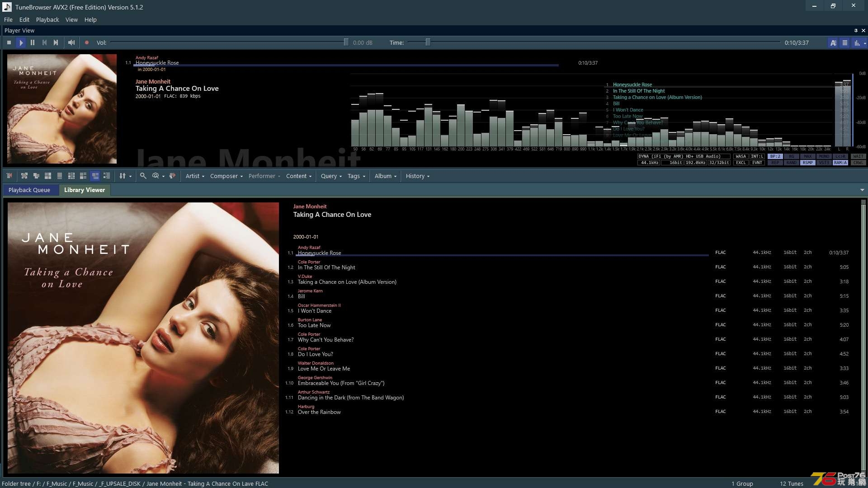868x488 pixels.
Task: Click the small album cover in Player View
Action: pos(62,109)
